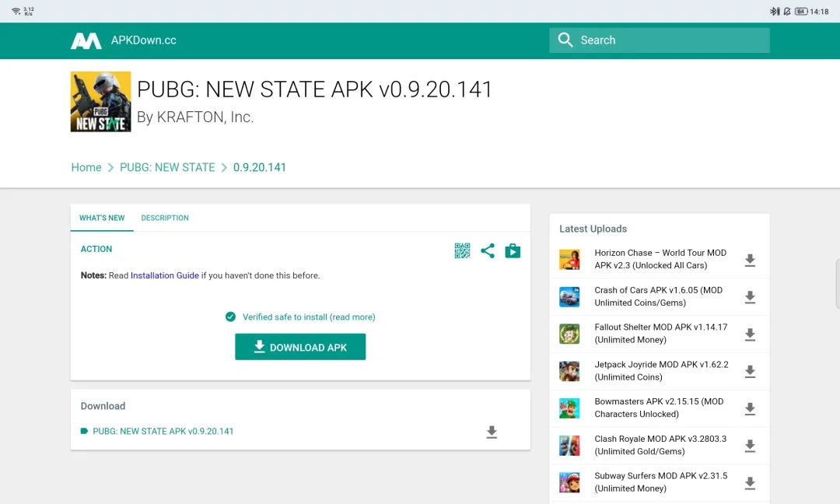Download Subway Surfers via arrow icon

point(750,482)
